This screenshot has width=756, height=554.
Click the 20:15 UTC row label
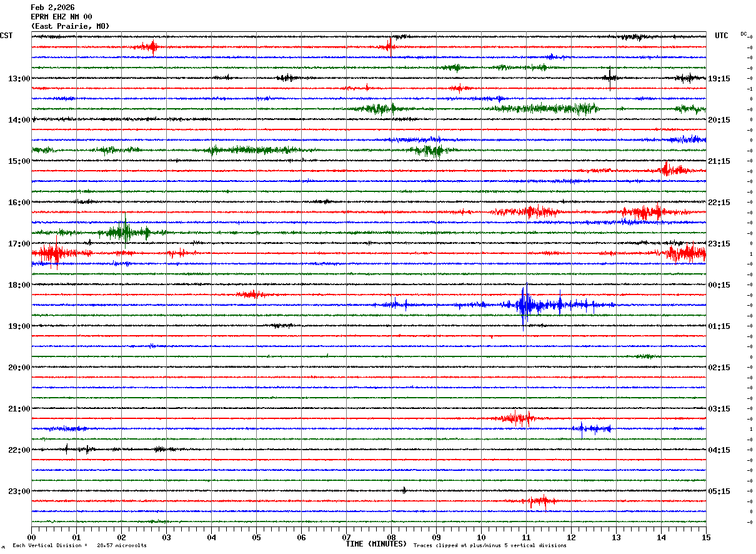[x=719, y=120]
